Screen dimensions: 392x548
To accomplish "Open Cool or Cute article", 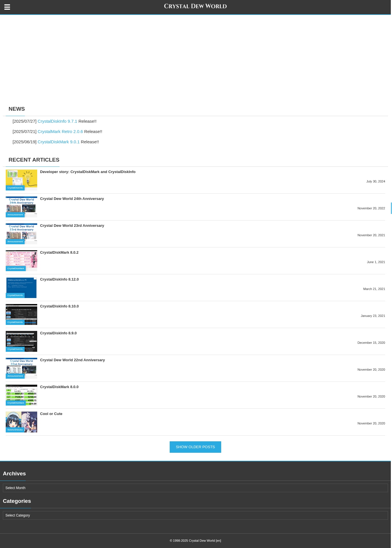I will (51, 414).
